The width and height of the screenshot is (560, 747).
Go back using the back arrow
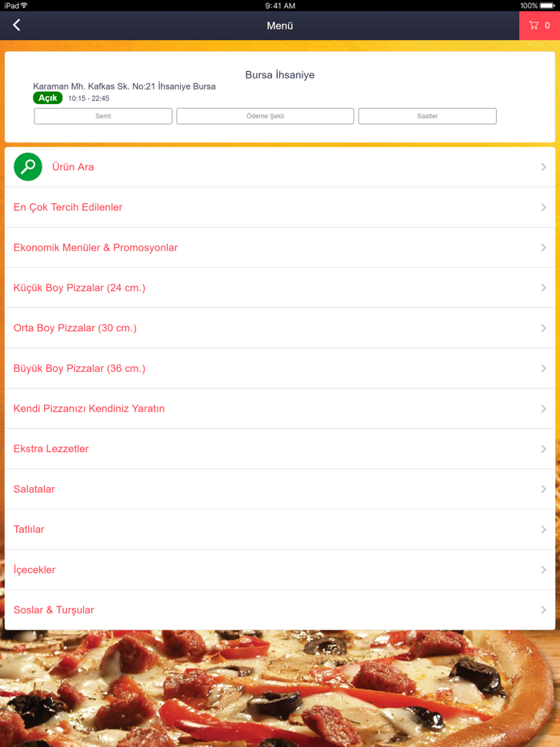tap(17, 26)
